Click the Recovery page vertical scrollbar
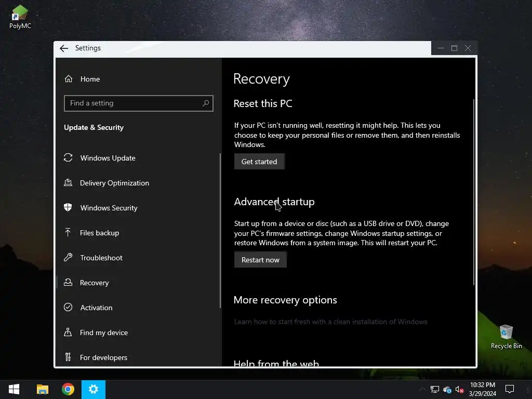Screen dimensions: 532x399 474,192
